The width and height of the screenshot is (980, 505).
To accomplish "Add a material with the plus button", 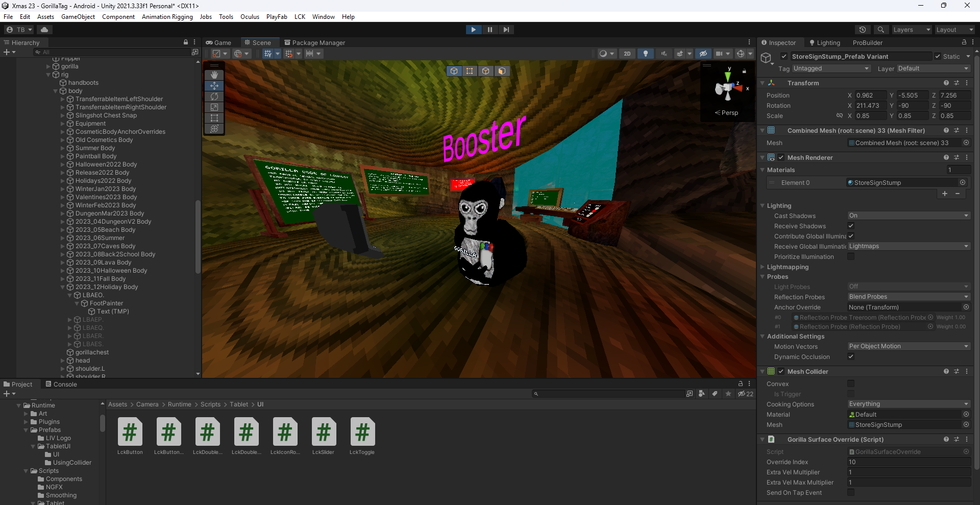I will [945, 194].
